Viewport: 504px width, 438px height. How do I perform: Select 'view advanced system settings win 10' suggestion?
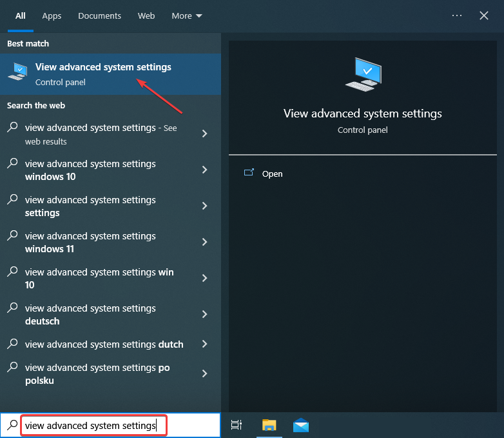click(x=110, y=278)
